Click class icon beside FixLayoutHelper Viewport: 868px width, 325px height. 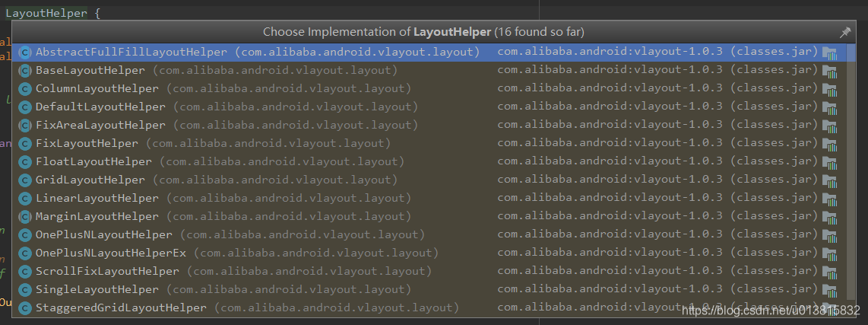(x=24, y=144)
